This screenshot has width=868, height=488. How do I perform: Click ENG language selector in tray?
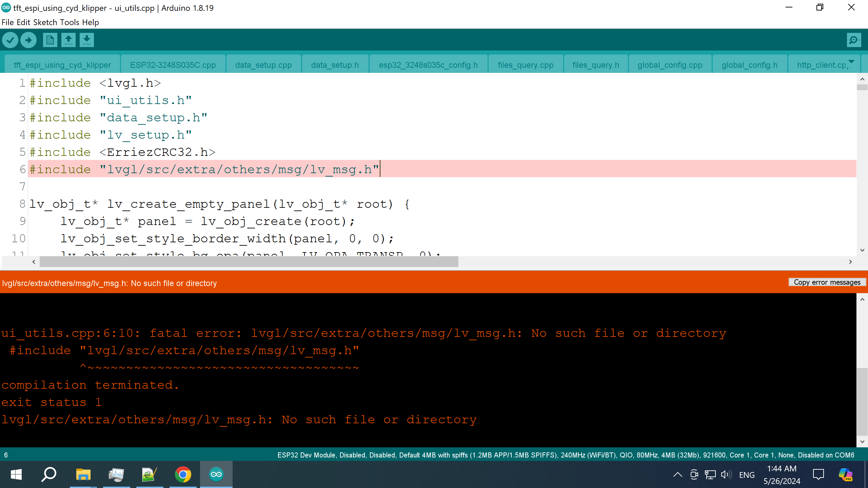[x=747, y=475]
